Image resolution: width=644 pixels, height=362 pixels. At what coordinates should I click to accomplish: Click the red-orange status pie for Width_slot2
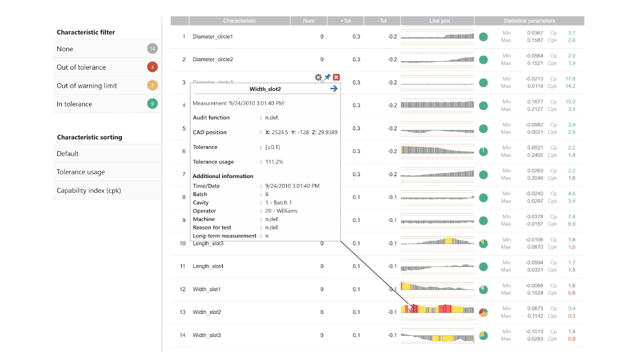pos(483,312)
